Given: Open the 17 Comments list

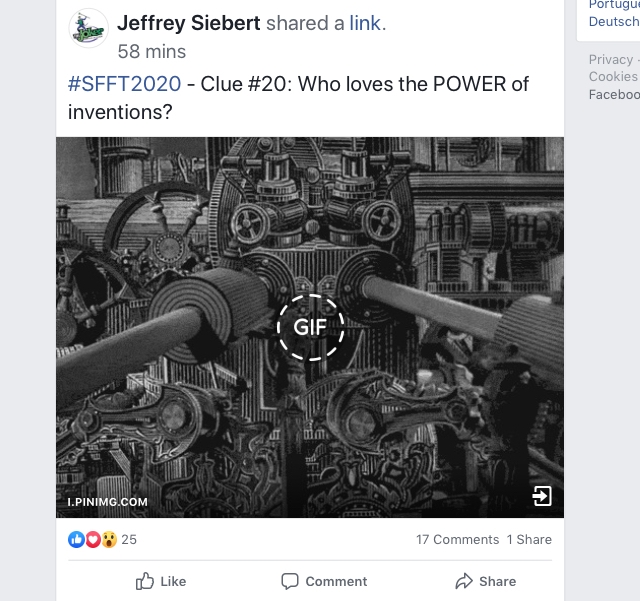Looking at the screenshot, I should pos(458,539).
